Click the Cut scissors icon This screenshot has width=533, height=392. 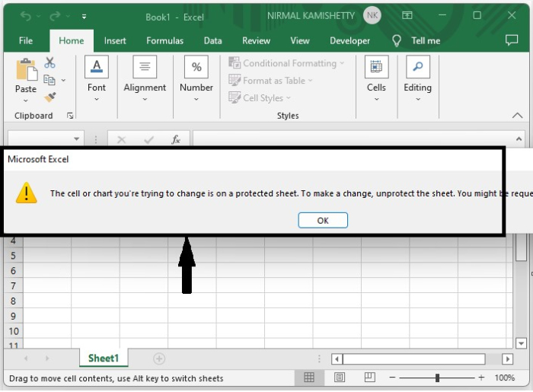click(49, 62)
